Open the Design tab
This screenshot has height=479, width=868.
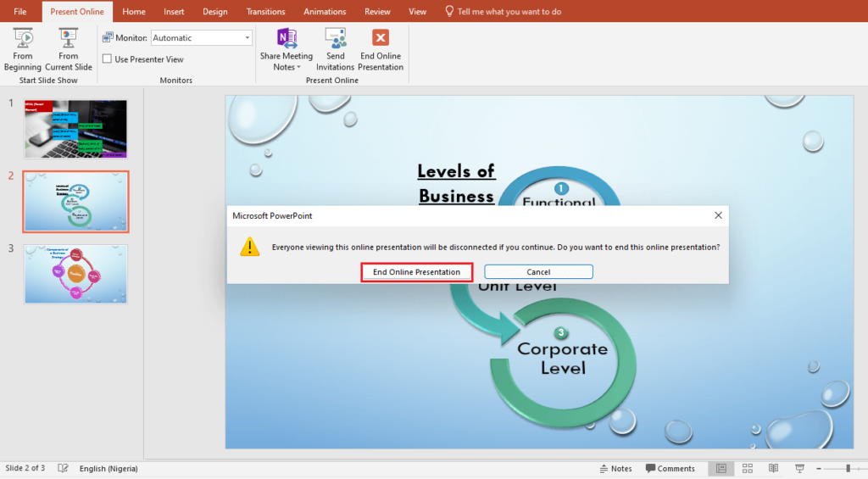(x=214, y=11)
